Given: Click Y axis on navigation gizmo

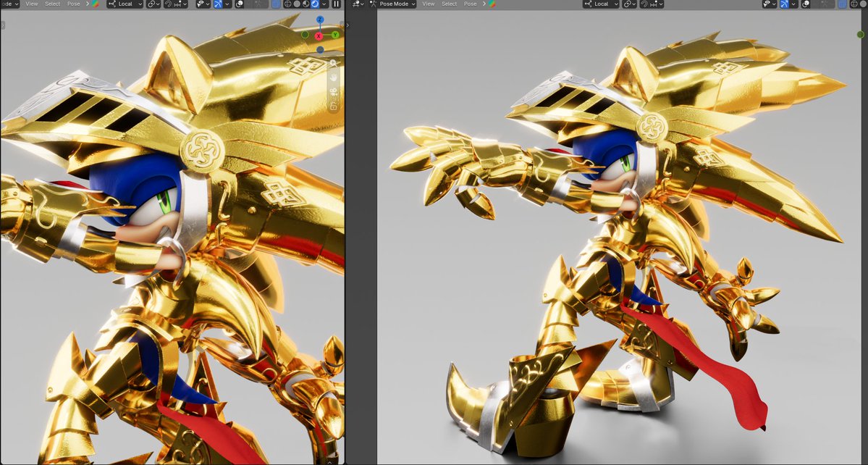Looking at the screenshot, I should [x=335, y=34].
